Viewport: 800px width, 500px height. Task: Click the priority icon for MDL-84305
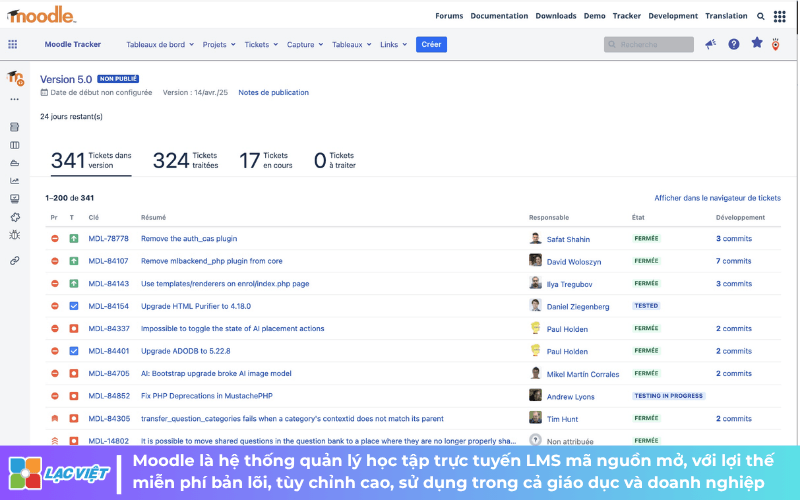55,418
